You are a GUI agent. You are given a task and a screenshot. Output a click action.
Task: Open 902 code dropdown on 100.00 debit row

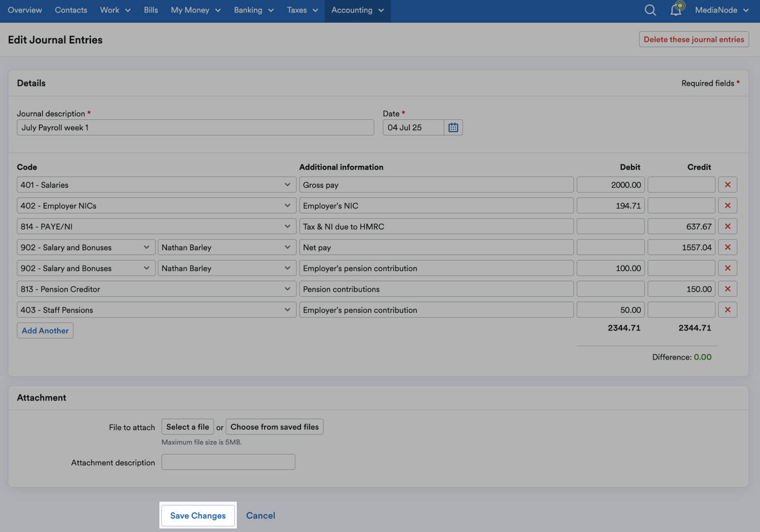(x=86, y=268)
